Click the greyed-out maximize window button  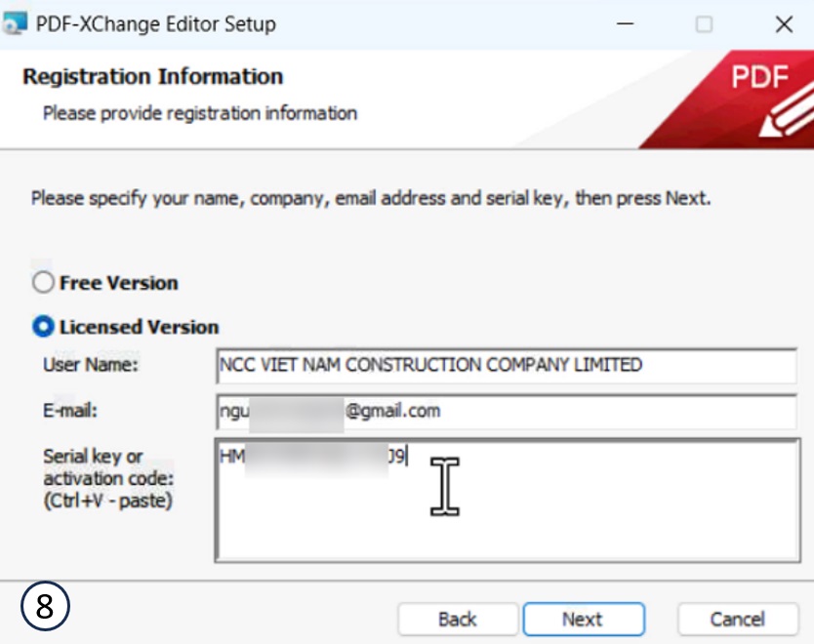pos(704,24)
